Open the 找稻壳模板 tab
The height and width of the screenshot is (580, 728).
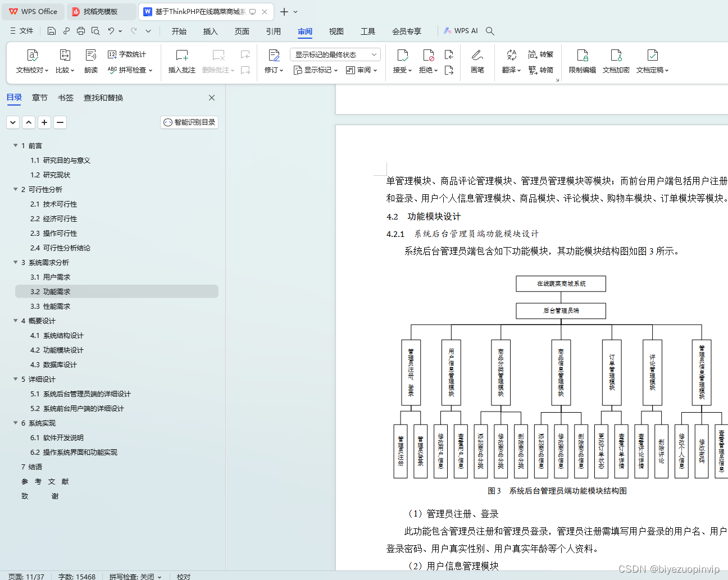coord(101,11)
